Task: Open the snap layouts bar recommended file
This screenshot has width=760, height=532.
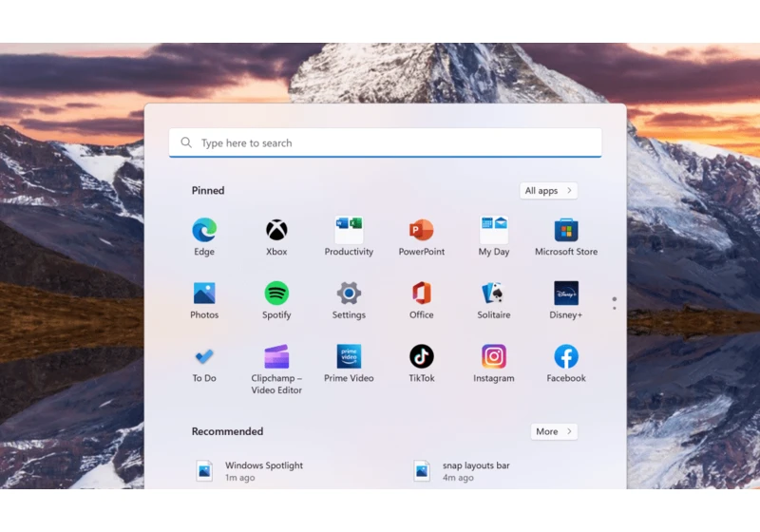Action: (461, 471)
